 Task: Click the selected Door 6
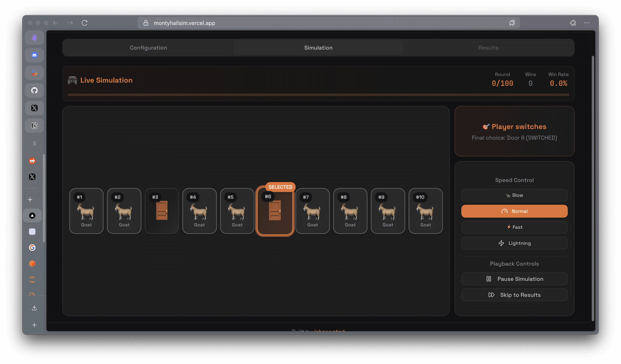point(275,211)
